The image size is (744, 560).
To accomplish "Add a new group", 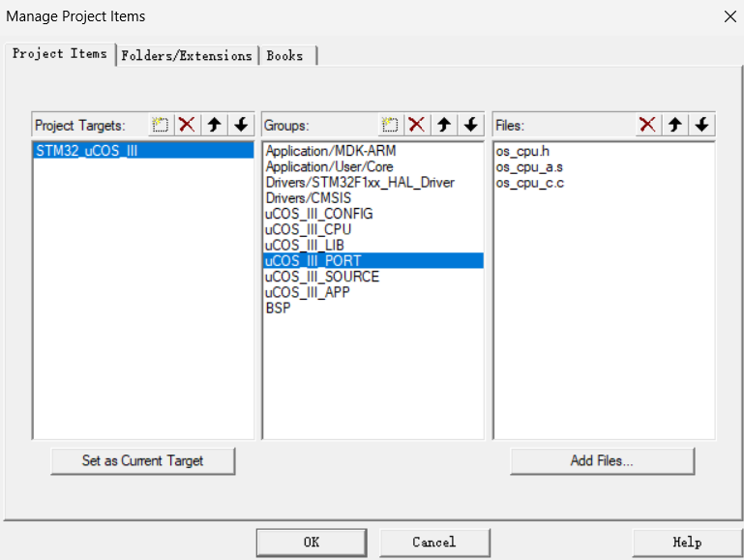I will coord(390,125).
